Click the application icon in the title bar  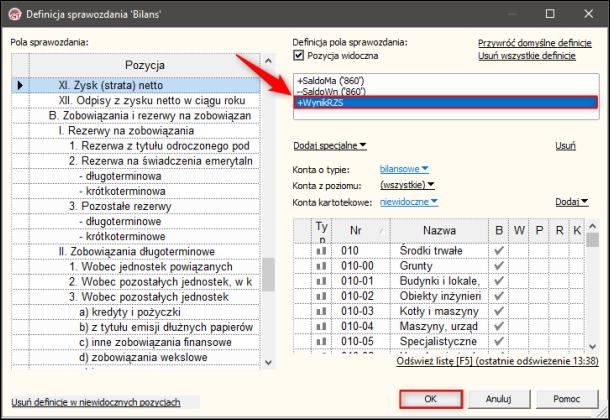[14, 11]
